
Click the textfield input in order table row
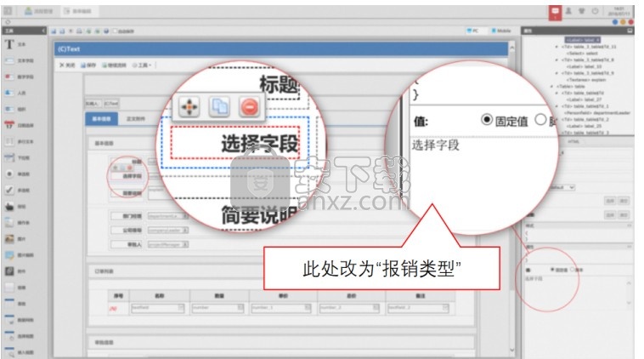(157, 308)
